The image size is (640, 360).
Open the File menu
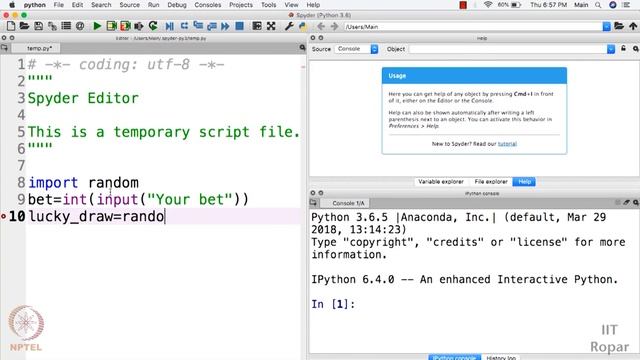tap(58, 5)
